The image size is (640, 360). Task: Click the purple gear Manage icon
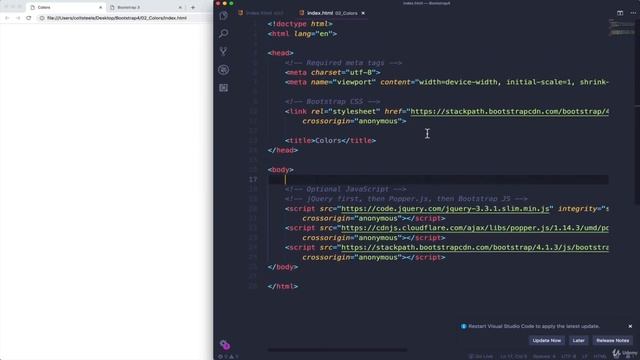tap(224, 345)
